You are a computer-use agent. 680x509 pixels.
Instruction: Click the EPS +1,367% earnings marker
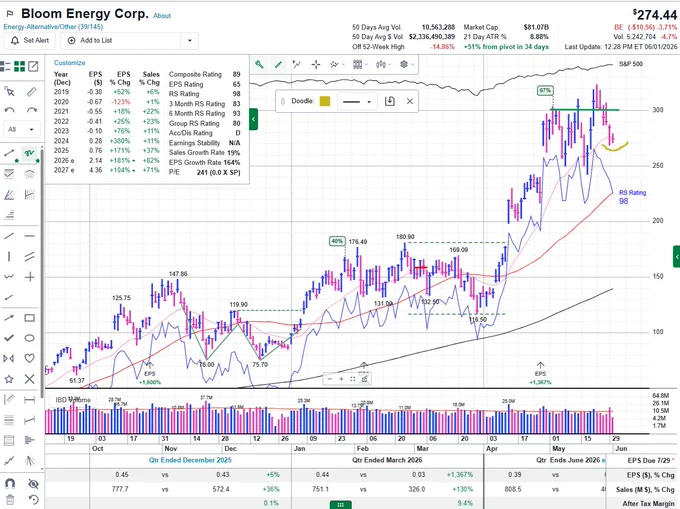click(x=540, y=374)
